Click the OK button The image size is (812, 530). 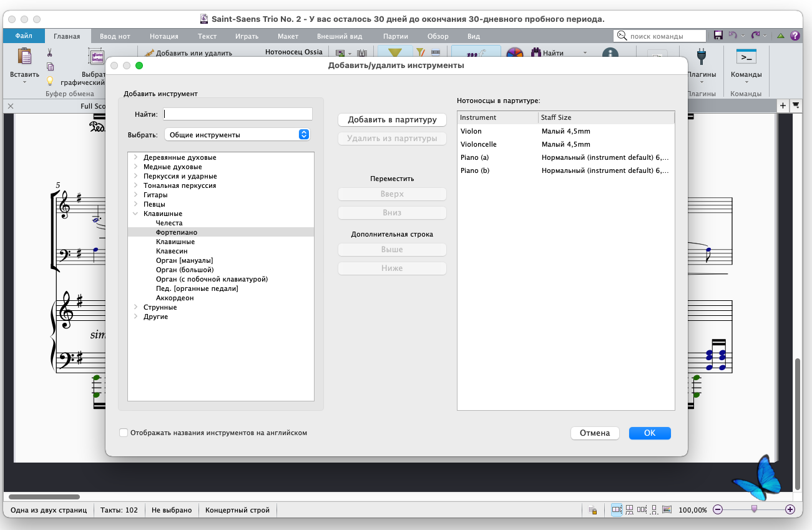pos(650,433)
